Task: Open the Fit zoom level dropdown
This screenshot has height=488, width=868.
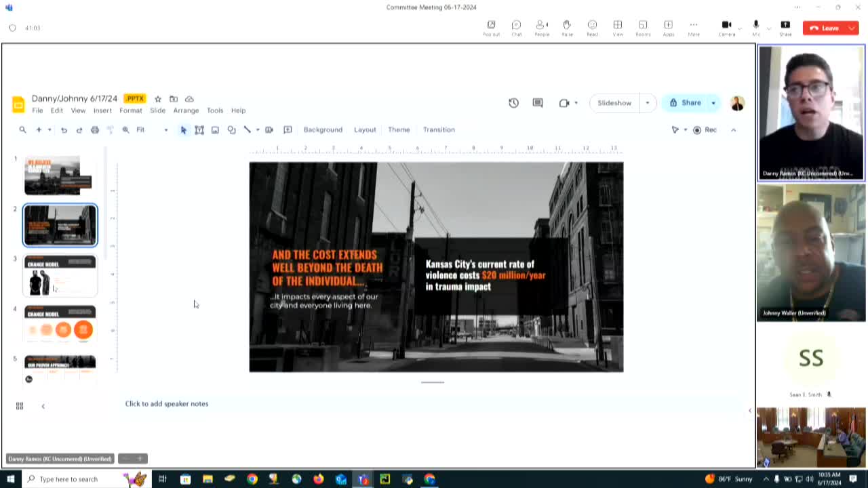Action: (x=151, y=129)
